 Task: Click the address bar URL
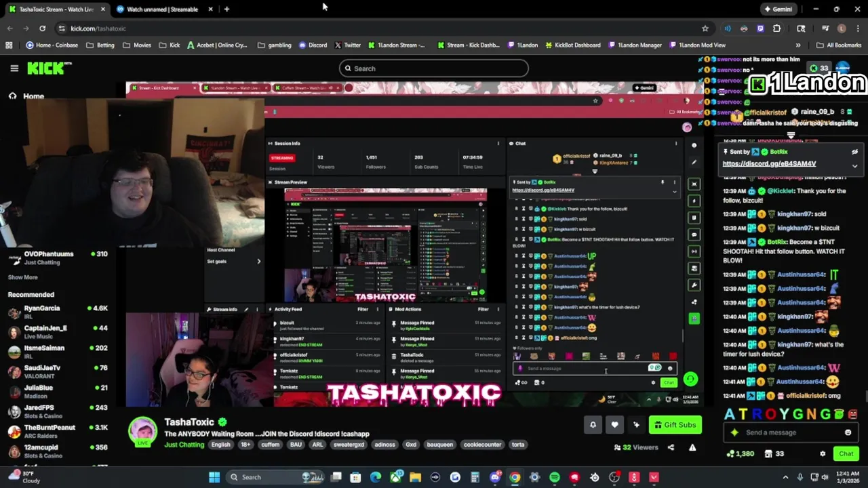(98, 28)
